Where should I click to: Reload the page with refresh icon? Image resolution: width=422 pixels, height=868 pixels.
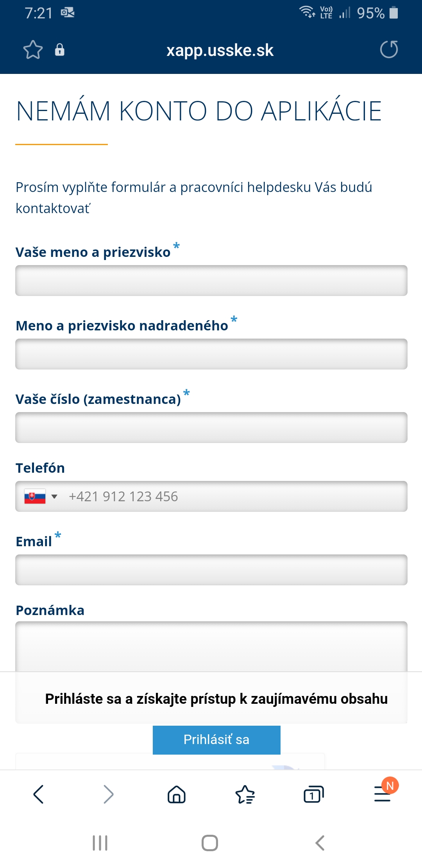point(389,49)
